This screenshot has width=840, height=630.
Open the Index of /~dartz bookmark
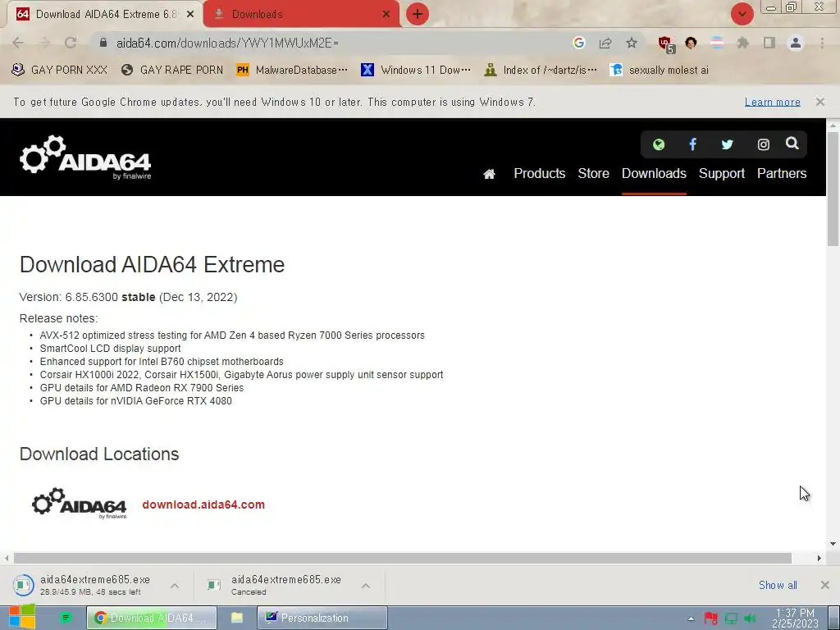(540, 71)
